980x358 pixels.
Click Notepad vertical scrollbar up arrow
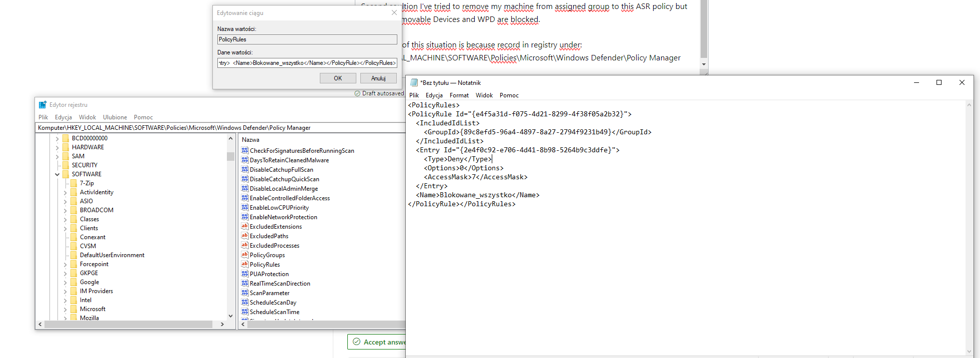coord(969,105)
